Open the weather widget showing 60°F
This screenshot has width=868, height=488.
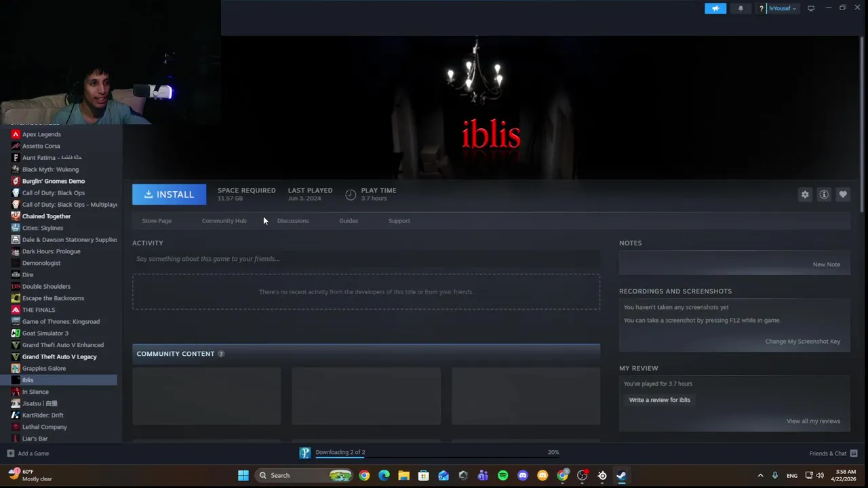click(30, 475)
